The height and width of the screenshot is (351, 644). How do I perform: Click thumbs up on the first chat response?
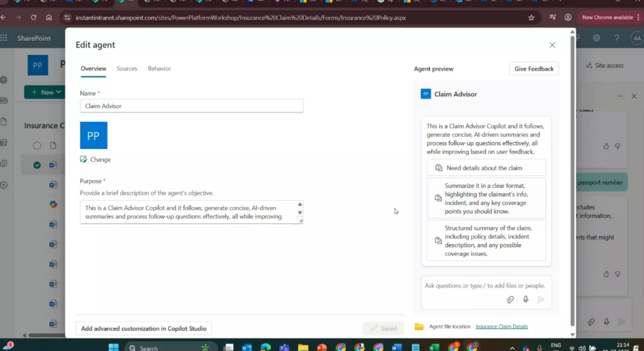tap(606, 147)
